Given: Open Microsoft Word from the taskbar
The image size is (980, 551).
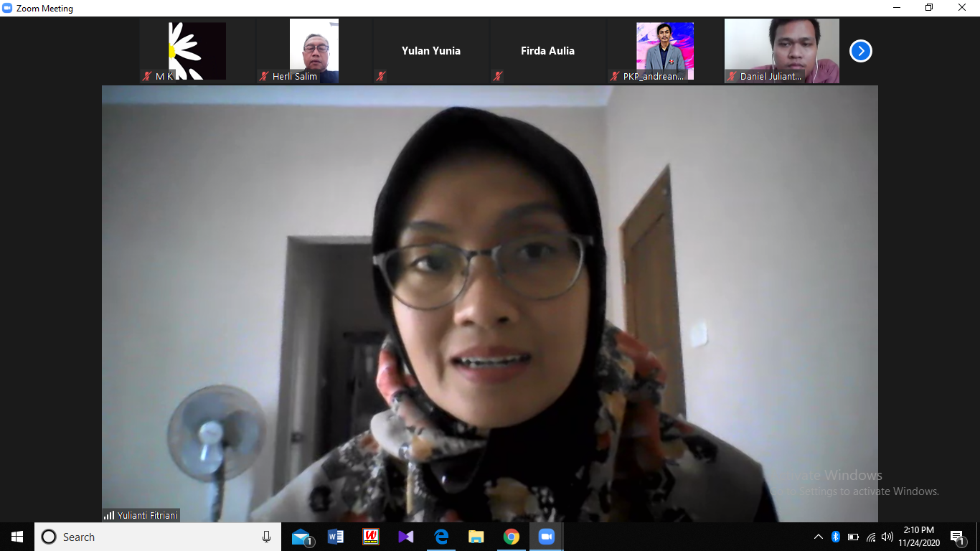Looking at the screenshot, I should point(336,537).
